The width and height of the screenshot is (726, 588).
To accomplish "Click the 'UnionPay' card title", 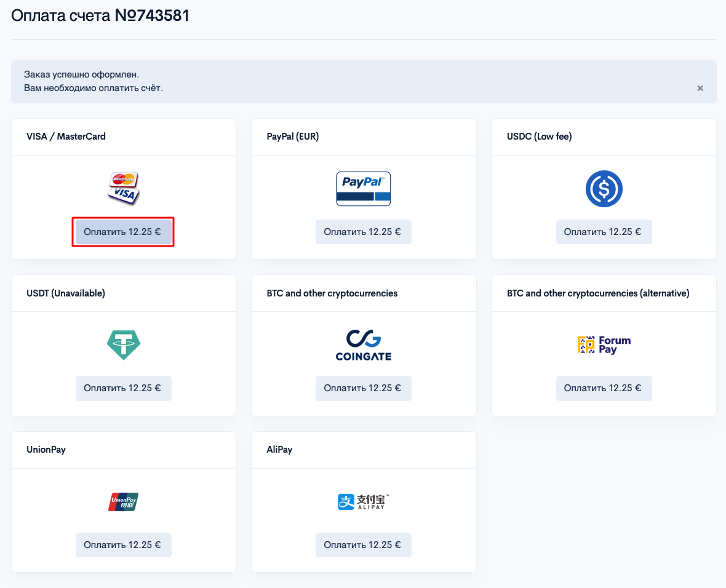I will pyautogui.click(x=46, y=450).
